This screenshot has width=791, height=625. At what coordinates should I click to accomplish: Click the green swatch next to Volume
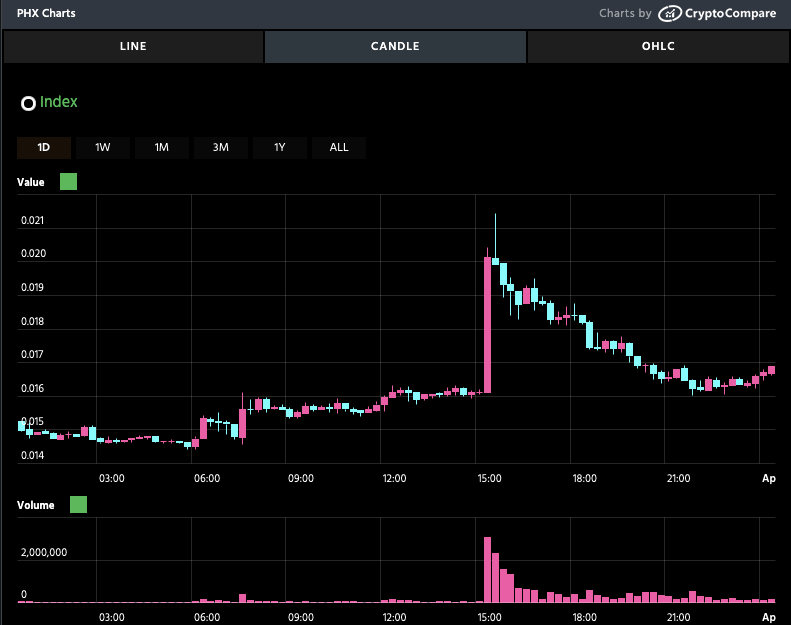78,505
